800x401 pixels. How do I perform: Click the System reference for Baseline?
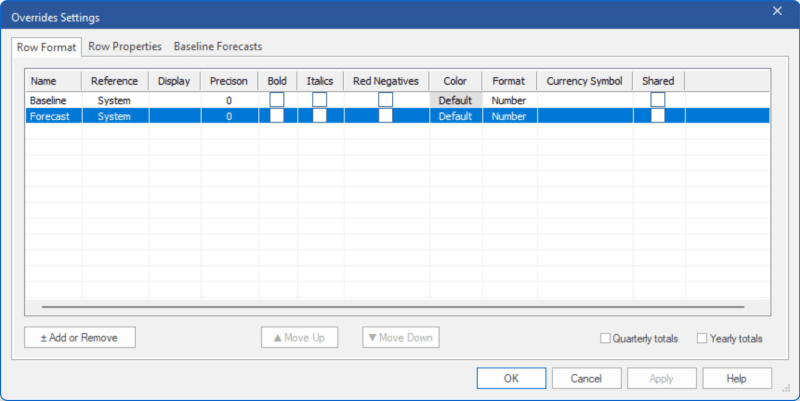point(115,100)
